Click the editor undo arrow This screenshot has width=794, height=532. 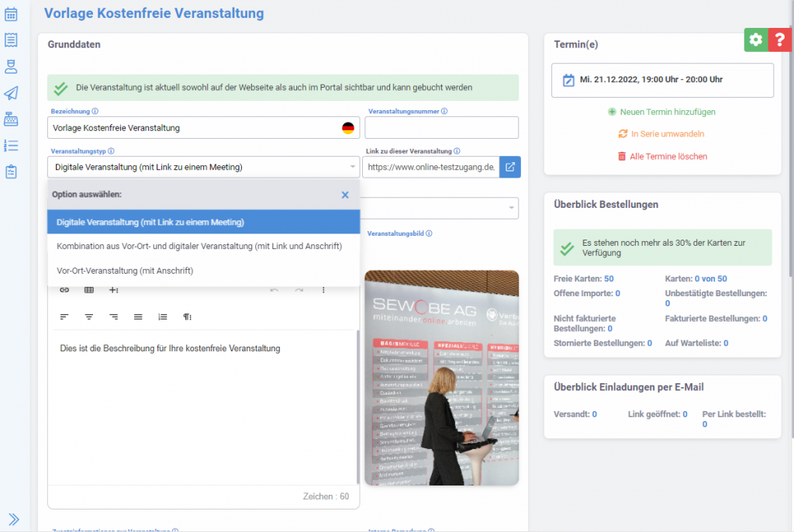[274, 290]
